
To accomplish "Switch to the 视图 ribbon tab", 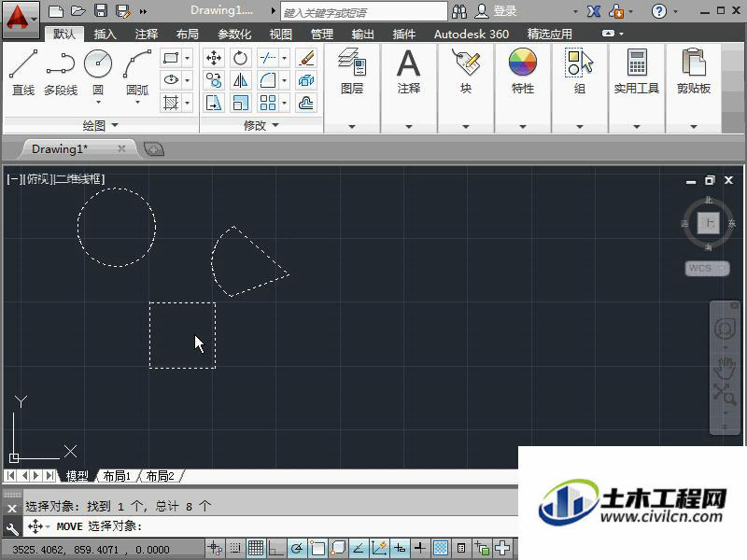I will tap(281, 34).
